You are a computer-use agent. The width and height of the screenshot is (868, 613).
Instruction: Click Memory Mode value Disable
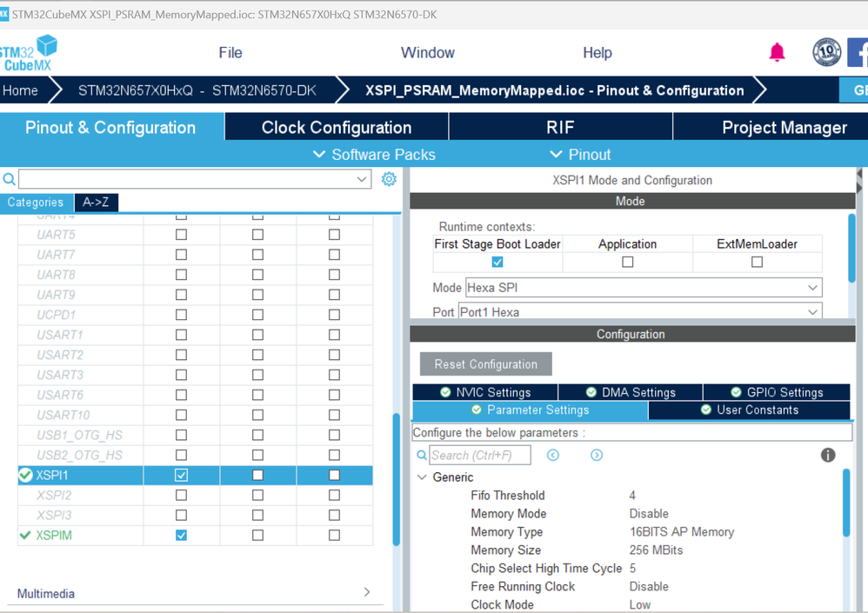pos(649,513)
